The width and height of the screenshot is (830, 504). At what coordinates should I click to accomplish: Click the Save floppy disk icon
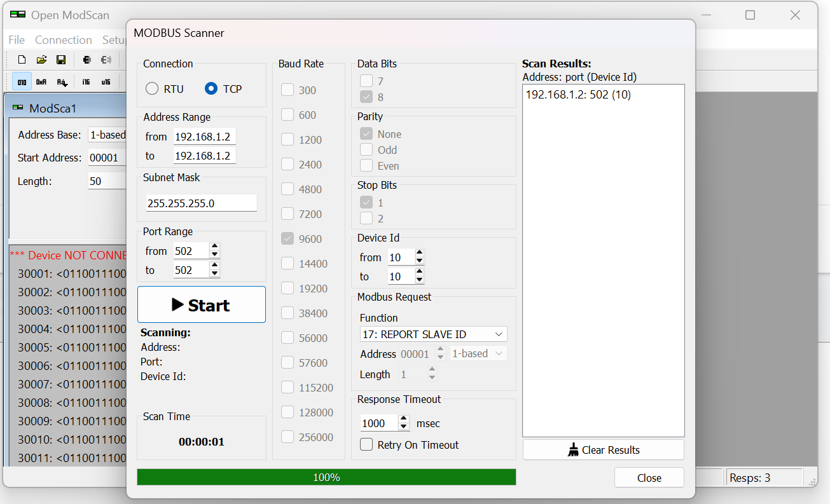(61, 60)
